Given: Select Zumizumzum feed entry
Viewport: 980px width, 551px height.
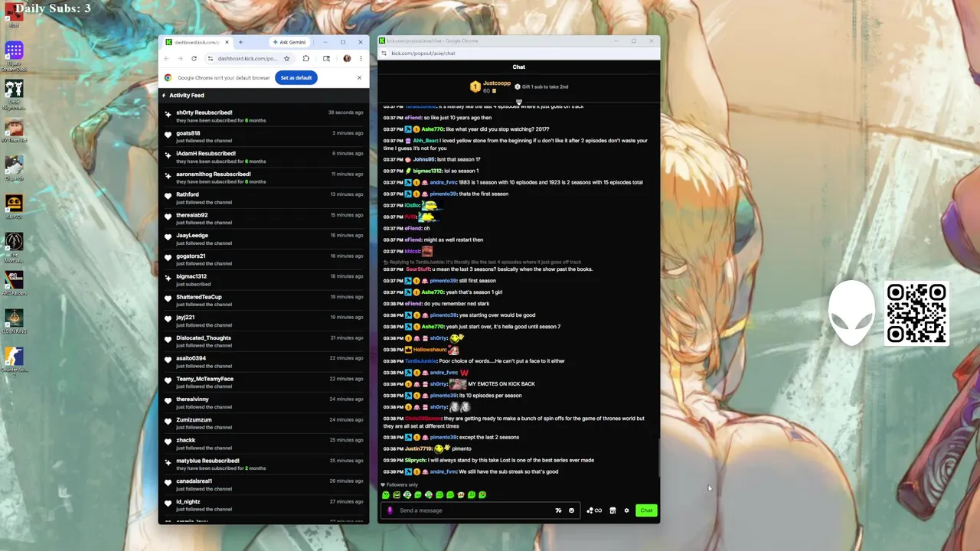Looking at the screenshot, I should click(264, 423).
